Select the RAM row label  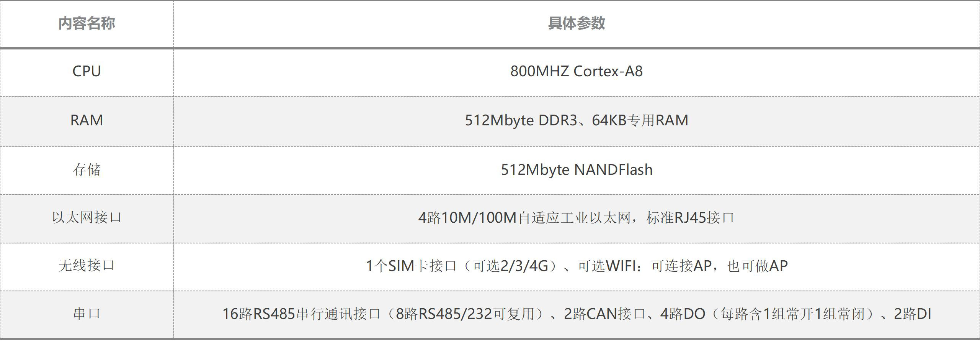[87, 120]
